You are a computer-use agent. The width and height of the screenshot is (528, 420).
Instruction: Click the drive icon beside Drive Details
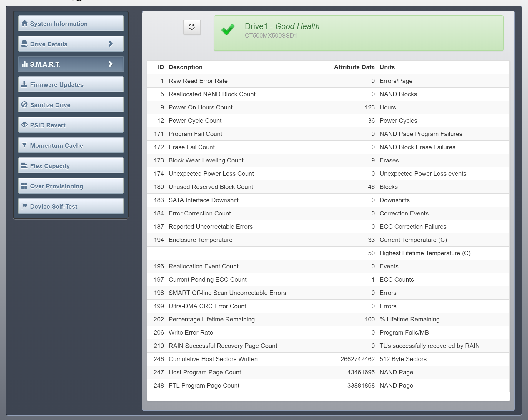(x=25, y=44)
